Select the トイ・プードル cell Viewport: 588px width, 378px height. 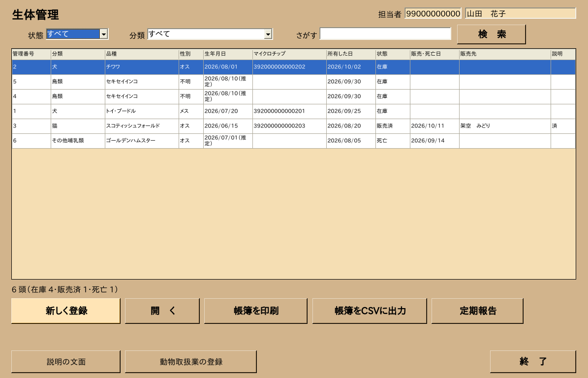pos(142,111)
